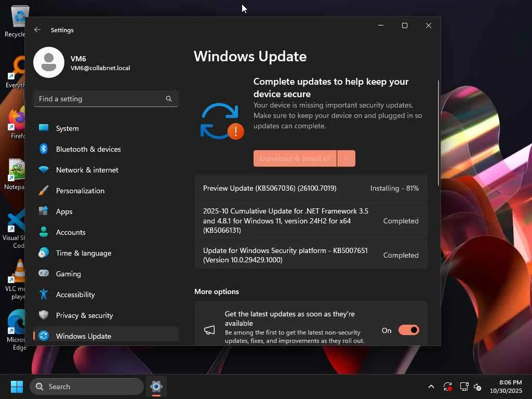The image size is (532, 399).
Task: Open the Recycle Bin desktop icon
Action: click(x=15, y=21)
